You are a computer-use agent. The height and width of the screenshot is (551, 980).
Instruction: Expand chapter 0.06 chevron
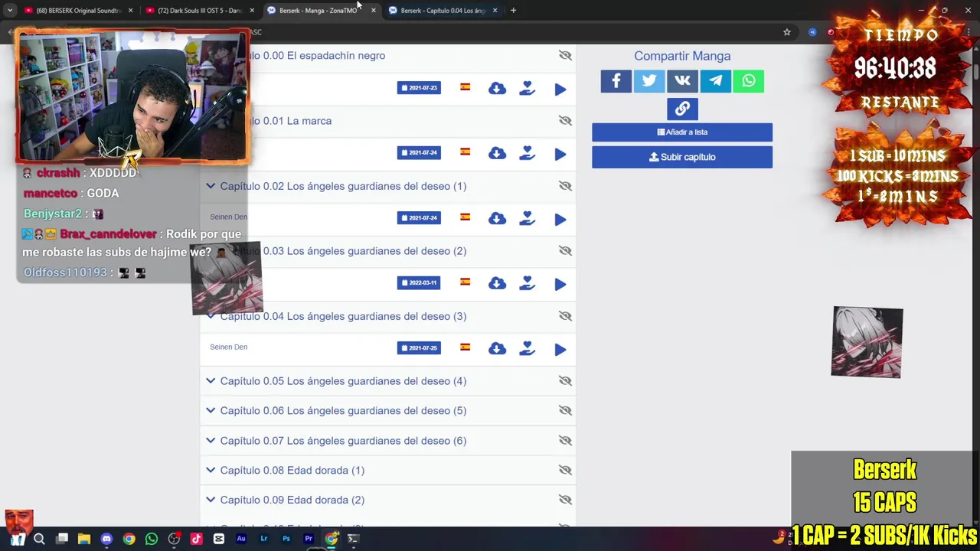[211, 410]
